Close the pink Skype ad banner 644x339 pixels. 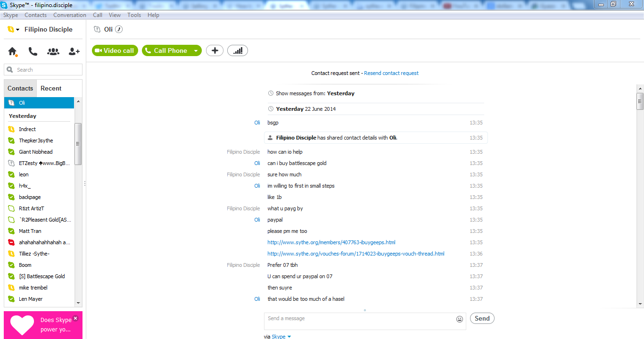tap(75, 318)
